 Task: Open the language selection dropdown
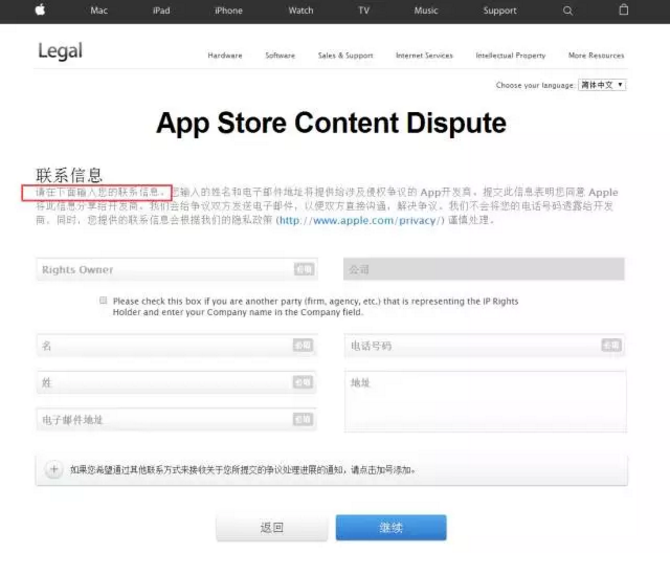pos(602,85)
